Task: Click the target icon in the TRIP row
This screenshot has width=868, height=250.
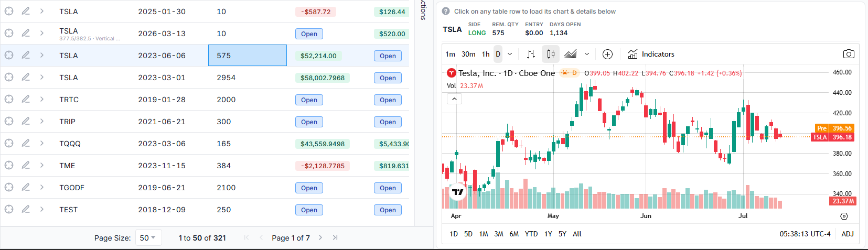Action: 9,121
